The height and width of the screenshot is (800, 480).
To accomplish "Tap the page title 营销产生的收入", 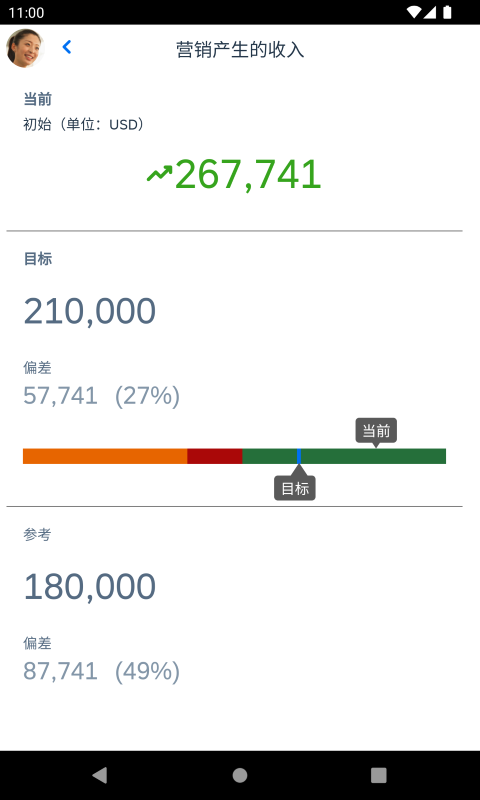I will pyautogui.click(x=240, y=50).
